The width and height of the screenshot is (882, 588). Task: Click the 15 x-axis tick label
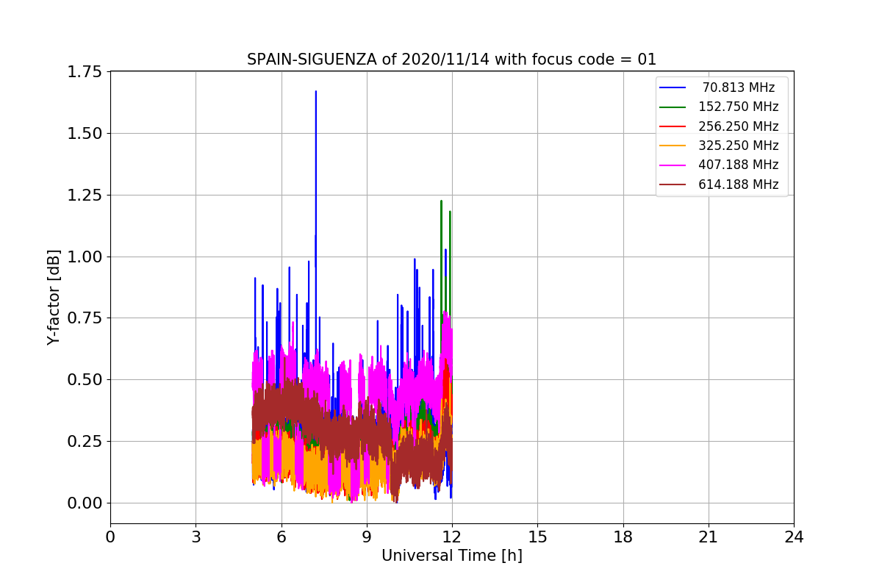(537, 537)
